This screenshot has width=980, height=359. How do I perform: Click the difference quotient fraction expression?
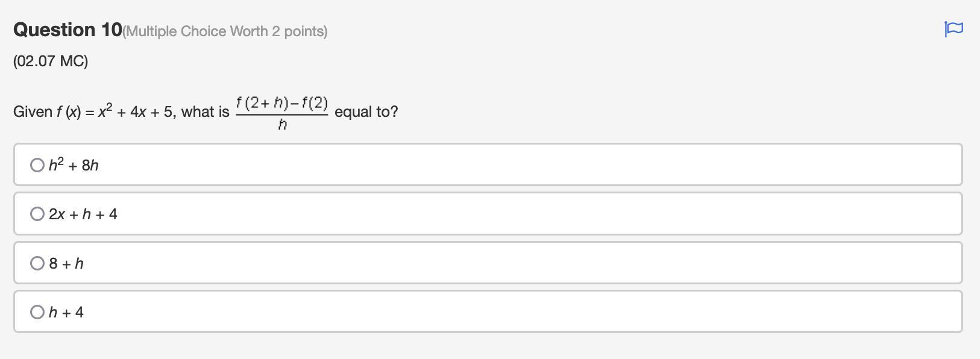pos(282,113)
